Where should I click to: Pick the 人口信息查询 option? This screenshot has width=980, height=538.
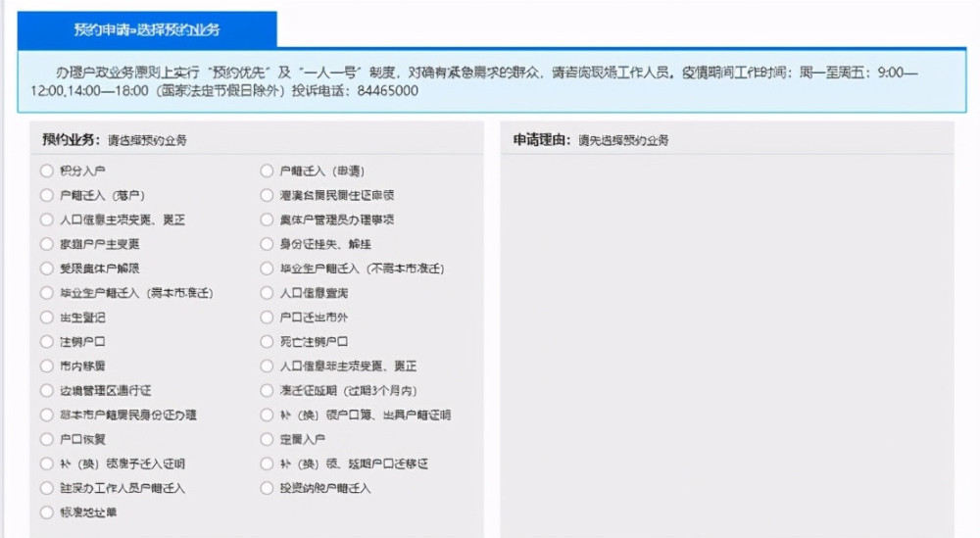pos(267,292)
